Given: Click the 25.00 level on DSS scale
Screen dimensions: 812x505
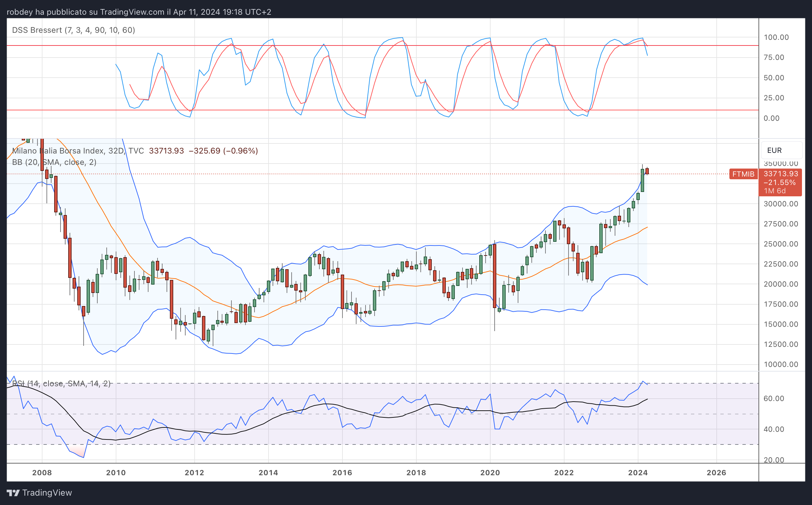Looking at the screenshot, I should pos(774,98).
